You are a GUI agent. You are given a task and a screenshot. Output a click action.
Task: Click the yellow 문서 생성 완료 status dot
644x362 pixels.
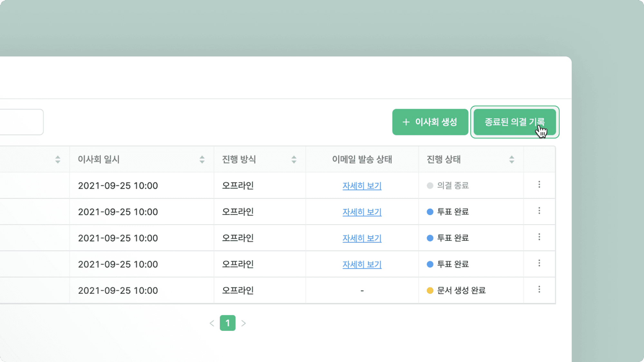[x=430, y=291]
